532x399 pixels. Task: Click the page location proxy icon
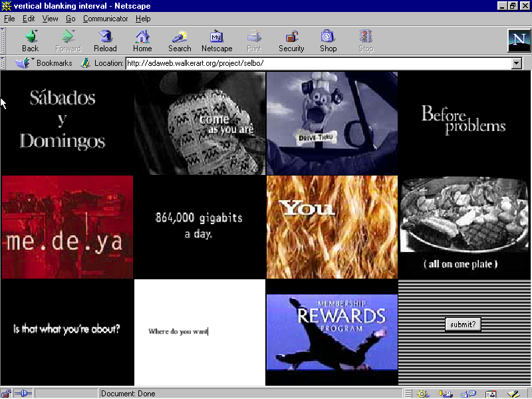(85, 63)
